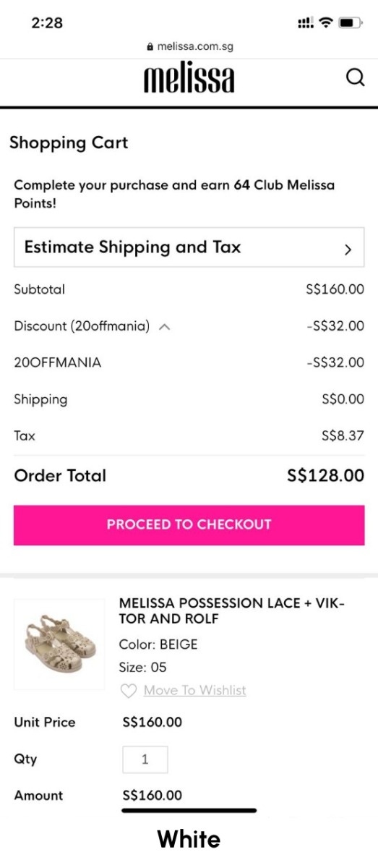The height and width of the screenshot is (868, 378).
Task: Collapse the Discount (20offmania) chevron
Action: point(164,327)
